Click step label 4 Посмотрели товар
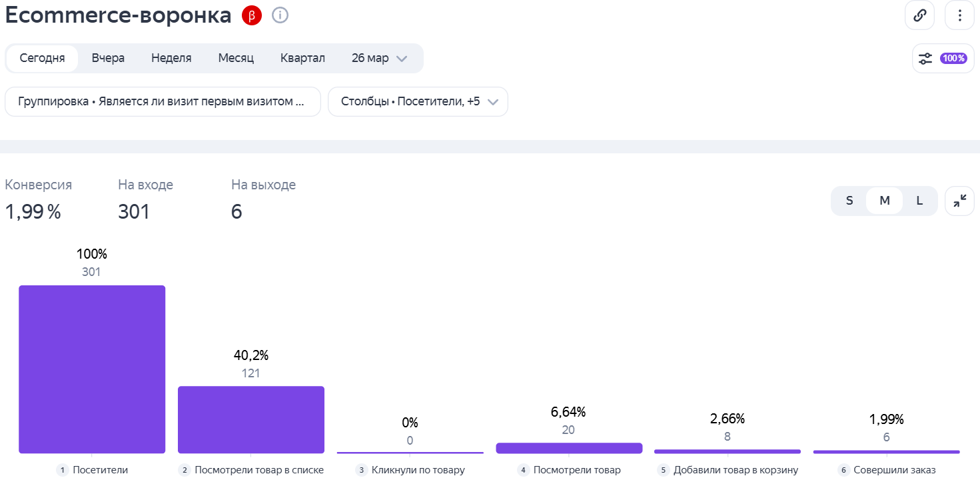Screen dimensions: 980x492 (569, 470)
